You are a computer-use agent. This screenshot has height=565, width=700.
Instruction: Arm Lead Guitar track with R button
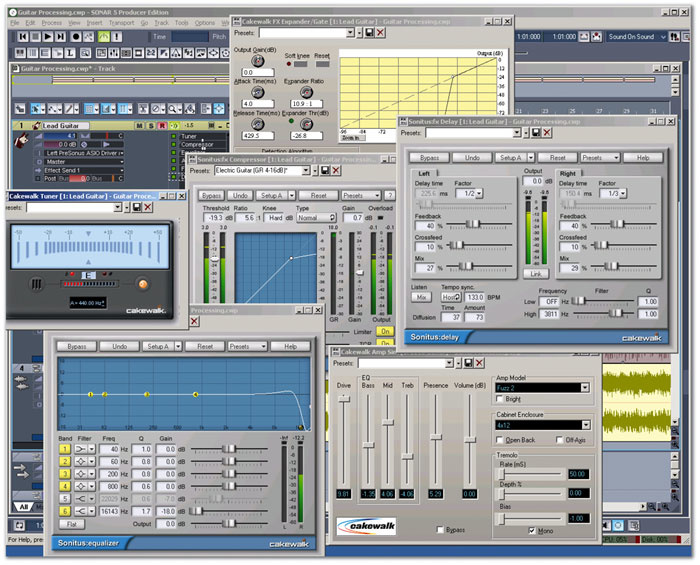pyautogui.click(x=162, y=126)
